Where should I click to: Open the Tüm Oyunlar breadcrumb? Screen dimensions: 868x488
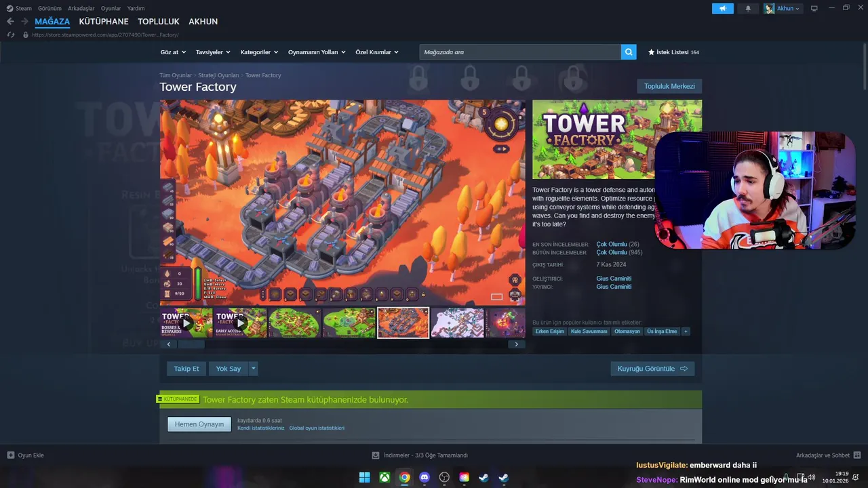[x=176, y=75]
